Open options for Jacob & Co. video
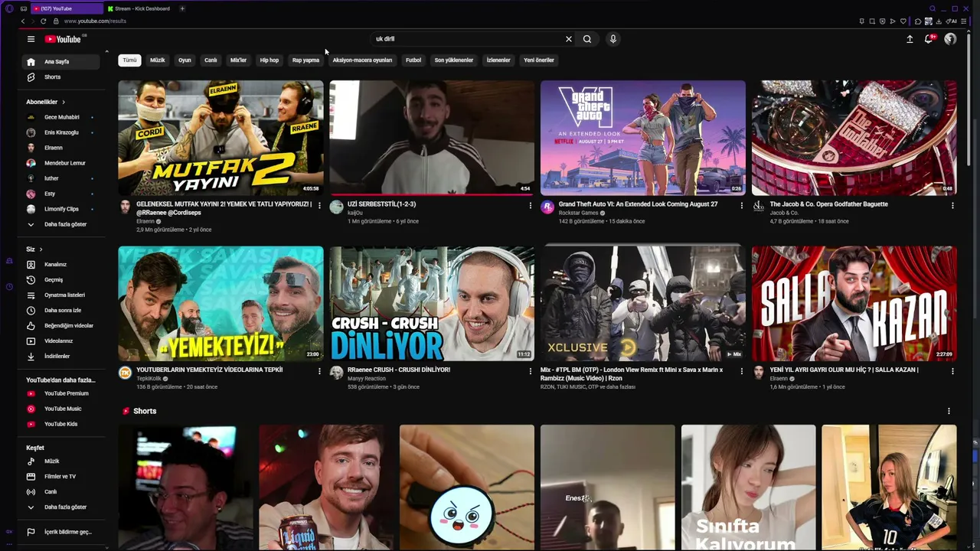 pyautogui.click(x=952, y=205)
